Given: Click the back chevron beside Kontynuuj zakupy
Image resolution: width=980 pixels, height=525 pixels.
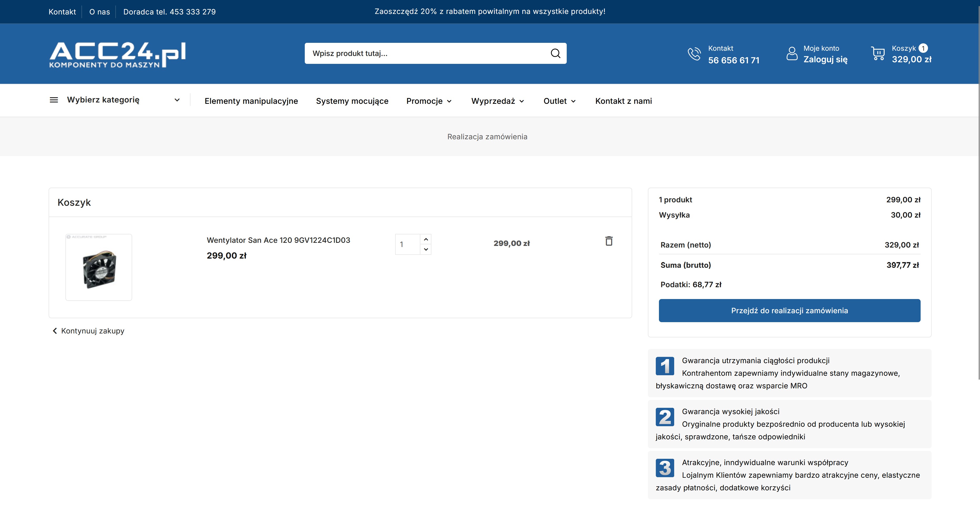Looking at the screenshot, I should point(55,331).
